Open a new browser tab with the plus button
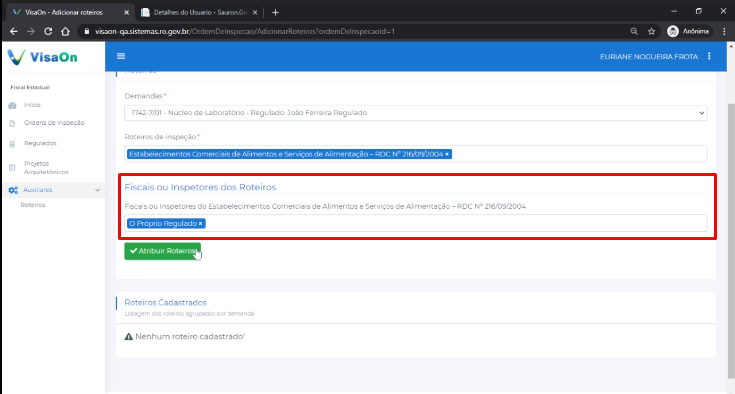This screenshot has width=735, height=394. pyautogui.click(x=275, y=13)
